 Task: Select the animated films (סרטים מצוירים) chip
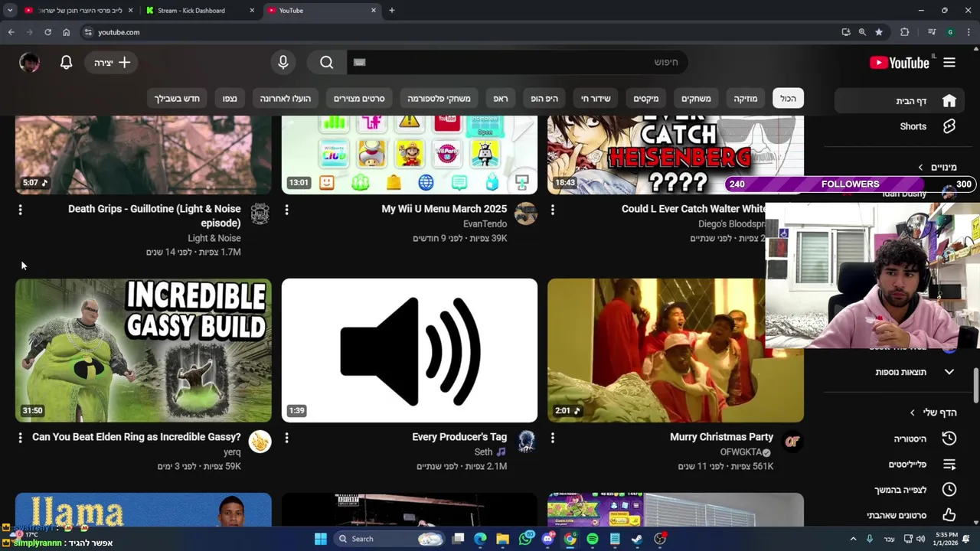359,98
